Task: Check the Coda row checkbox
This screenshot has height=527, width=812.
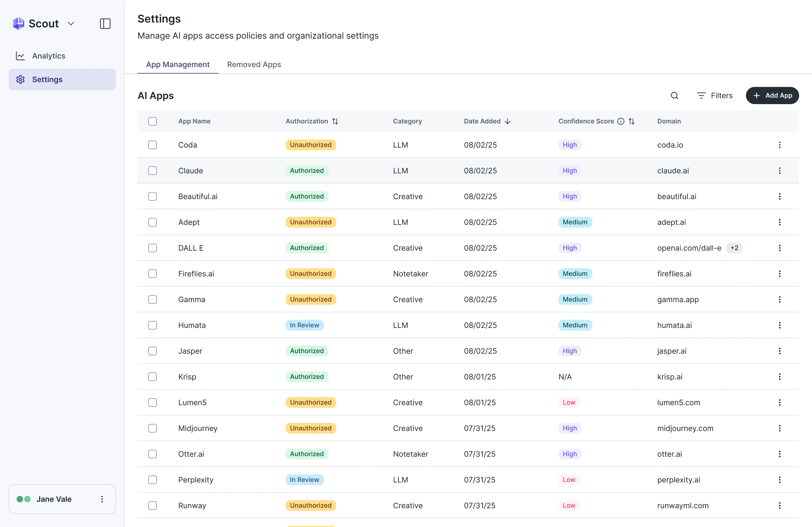Action: pos(153,145)
